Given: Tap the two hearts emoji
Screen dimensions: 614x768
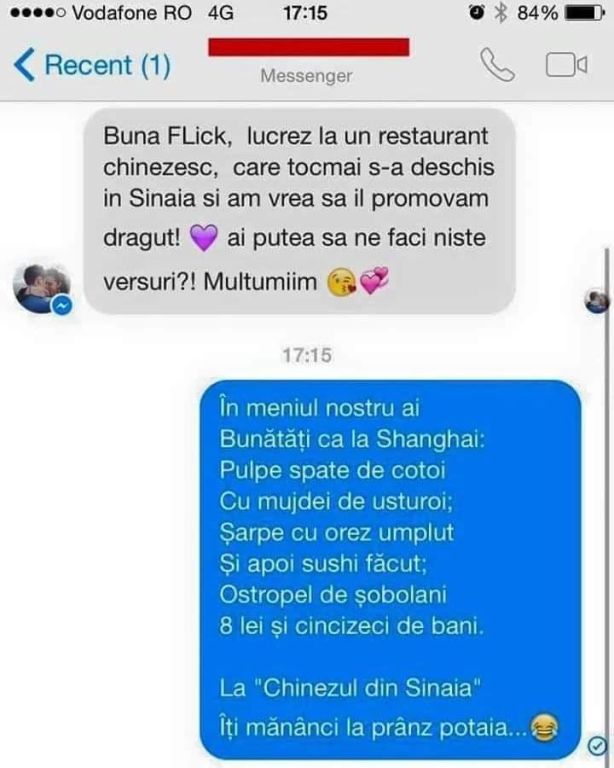Looking at the screenshot, I should tap(374, 281).
